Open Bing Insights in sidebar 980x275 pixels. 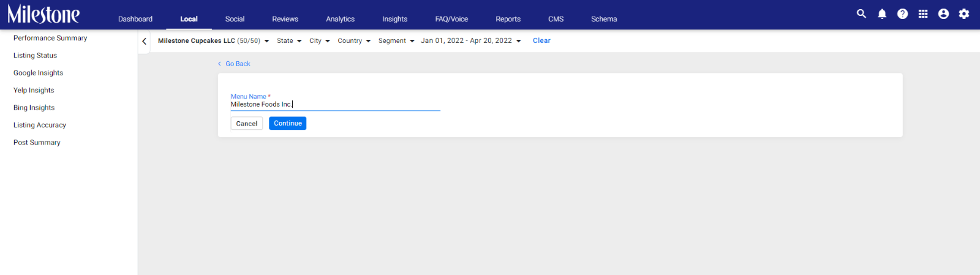pyautogui.click(x=34, y=108)
